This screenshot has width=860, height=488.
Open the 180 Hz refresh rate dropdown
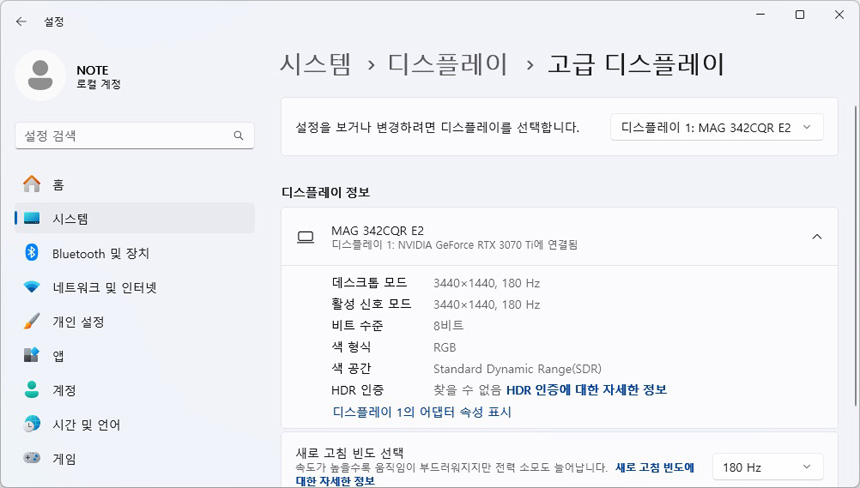(x=767, y=467)
